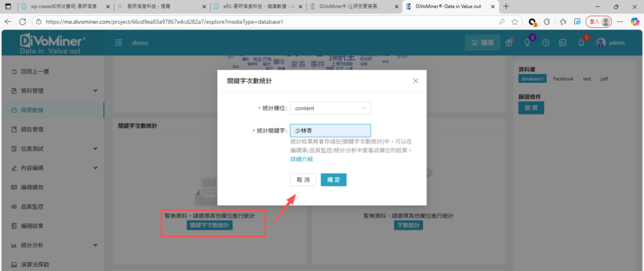Click the gift box icon in header
This screenshot has width=644, height=271.
point(509,43)
